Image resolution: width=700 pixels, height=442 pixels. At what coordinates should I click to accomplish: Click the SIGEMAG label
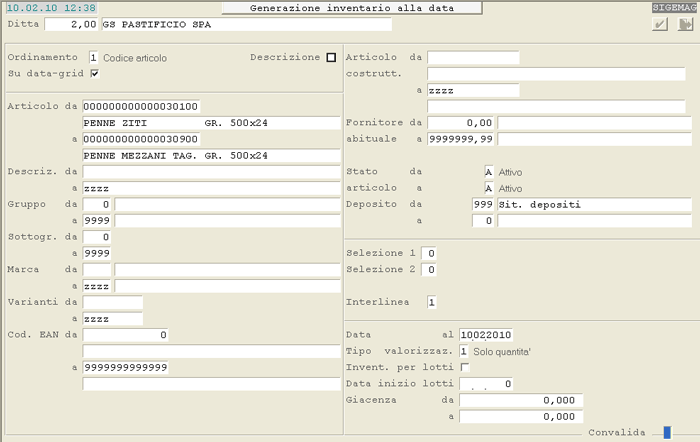(674, 8)
